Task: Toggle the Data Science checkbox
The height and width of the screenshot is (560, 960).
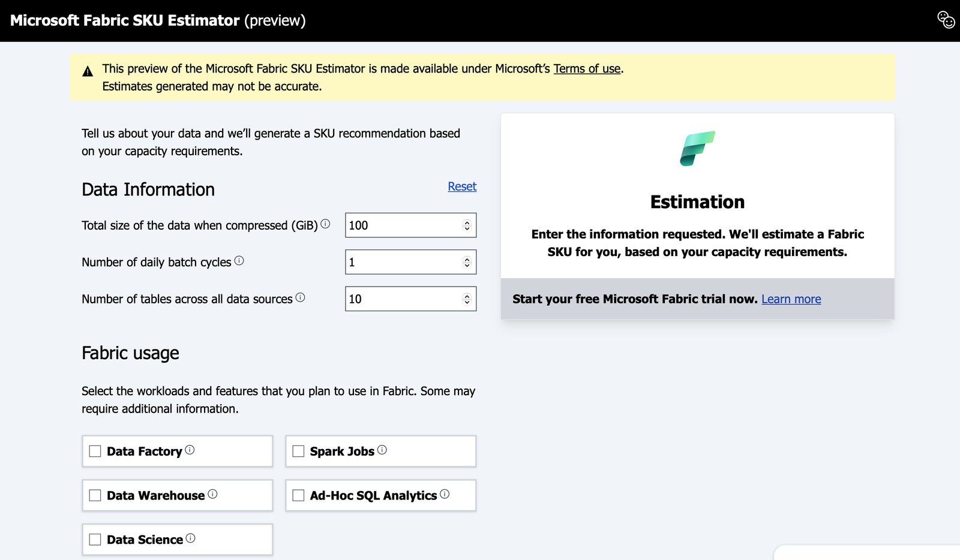Action: pyautogui.click(x=95, y=540)
